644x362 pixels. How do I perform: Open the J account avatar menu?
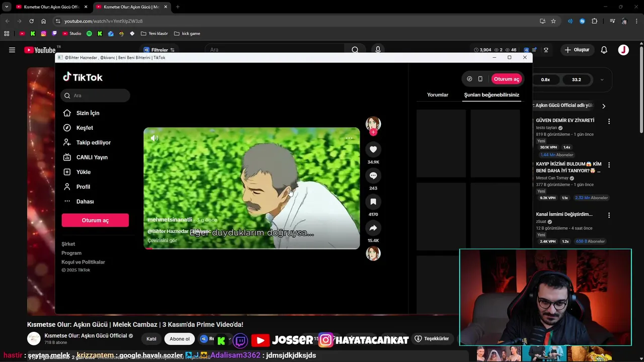click(623, 50)
